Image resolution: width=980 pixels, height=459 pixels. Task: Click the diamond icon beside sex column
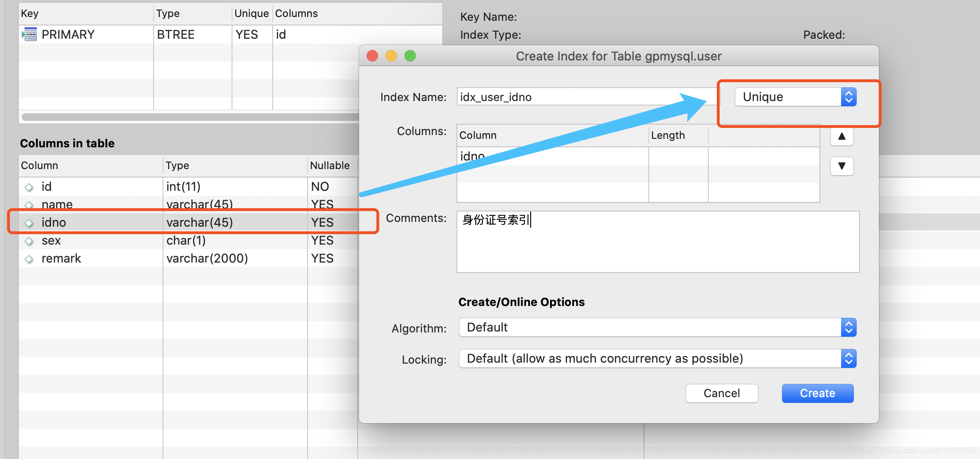(29, 241)
